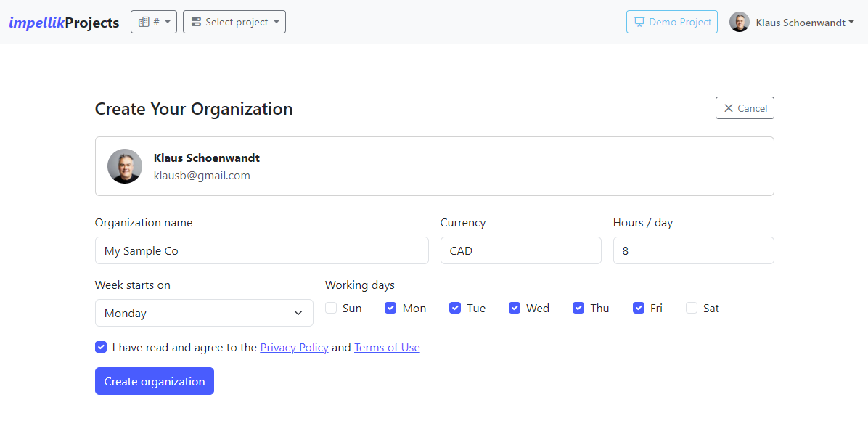Open the Terms of Use link
The height and width of the screenshot is (429, 868).
tap(387, 348)
